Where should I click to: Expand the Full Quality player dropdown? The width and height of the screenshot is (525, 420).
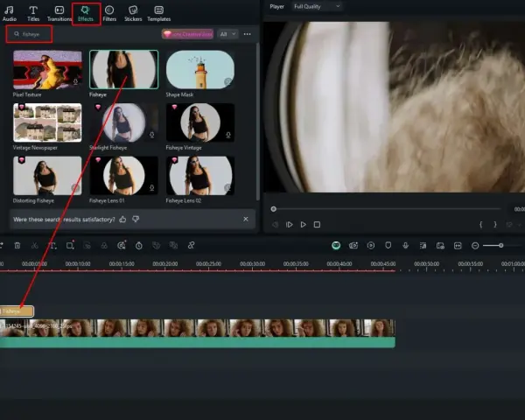[317, 6]
